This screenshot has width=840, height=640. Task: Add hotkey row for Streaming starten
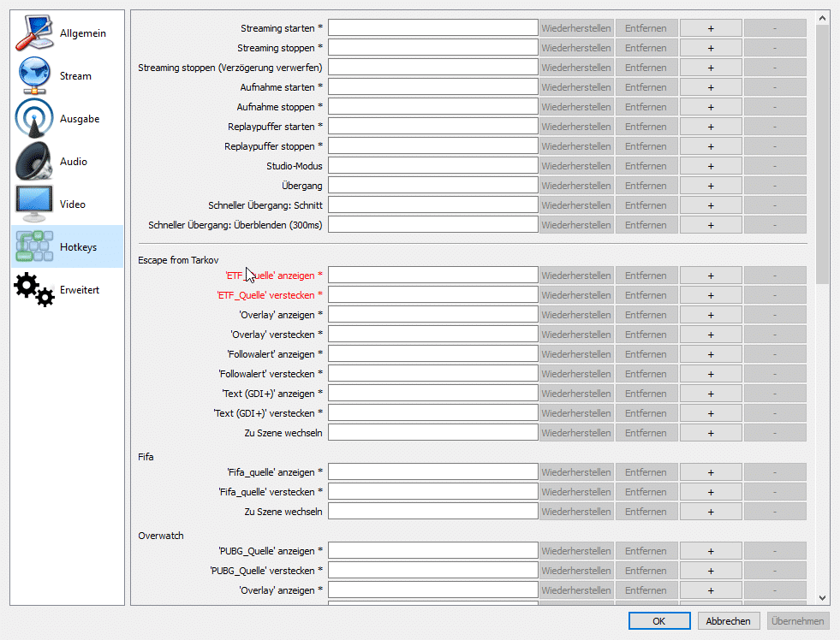point(710,28)
